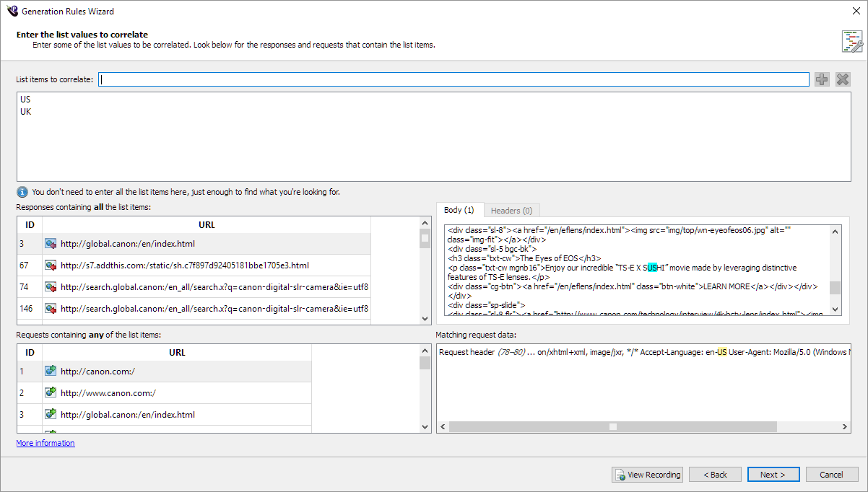This screenshot has width=868, height=492.
Task: Open the More information link
Action: pyautogui.click(x=45, y=443)
